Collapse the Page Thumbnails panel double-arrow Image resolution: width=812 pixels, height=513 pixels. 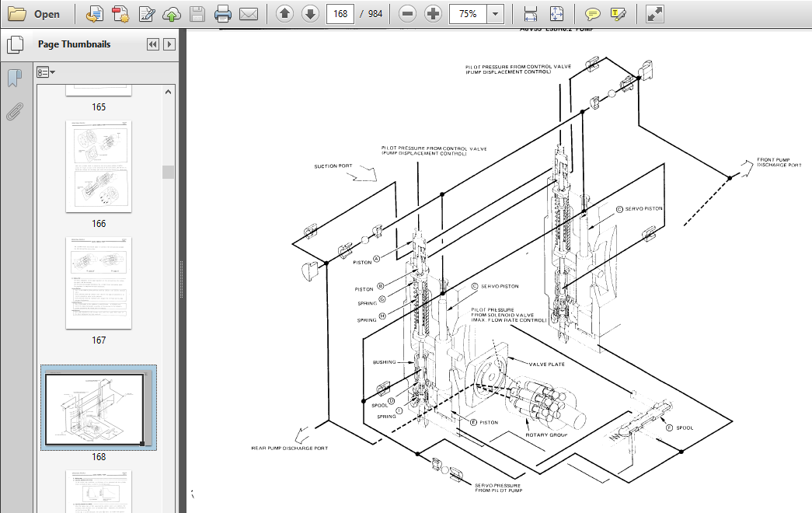point(153,44)
